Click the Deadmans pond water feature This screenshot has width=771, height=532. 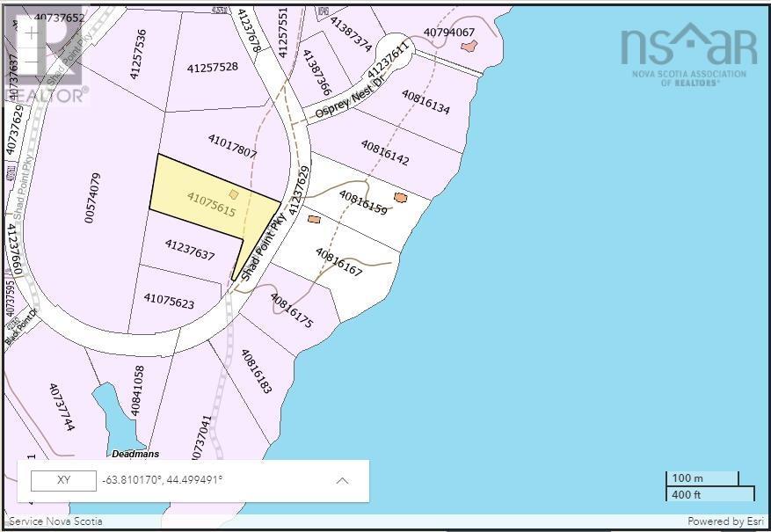pos(108,412)
